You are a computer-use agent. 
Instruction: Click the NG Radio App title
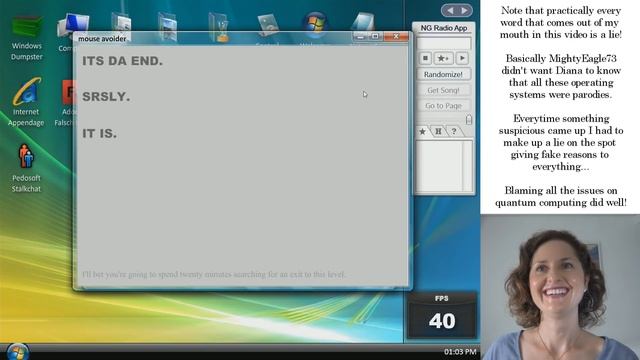[444, 28]
